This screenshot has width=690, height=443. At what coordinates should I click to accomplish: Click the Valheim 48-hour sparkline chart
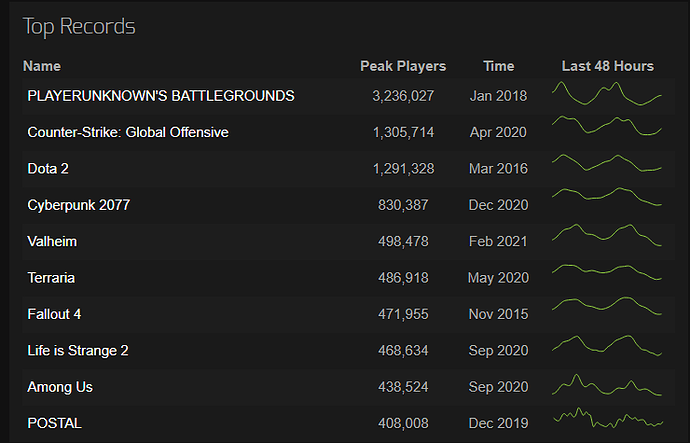[607, 235]
